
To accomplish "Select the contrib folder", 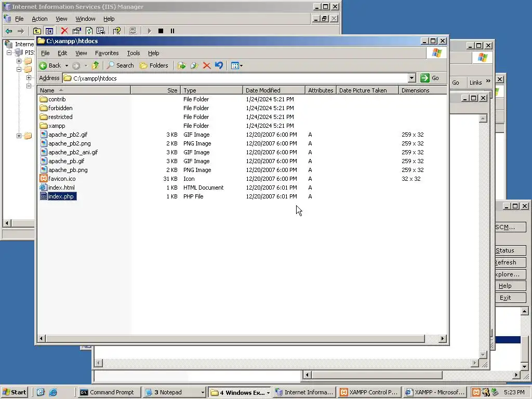I will (53, 99).
